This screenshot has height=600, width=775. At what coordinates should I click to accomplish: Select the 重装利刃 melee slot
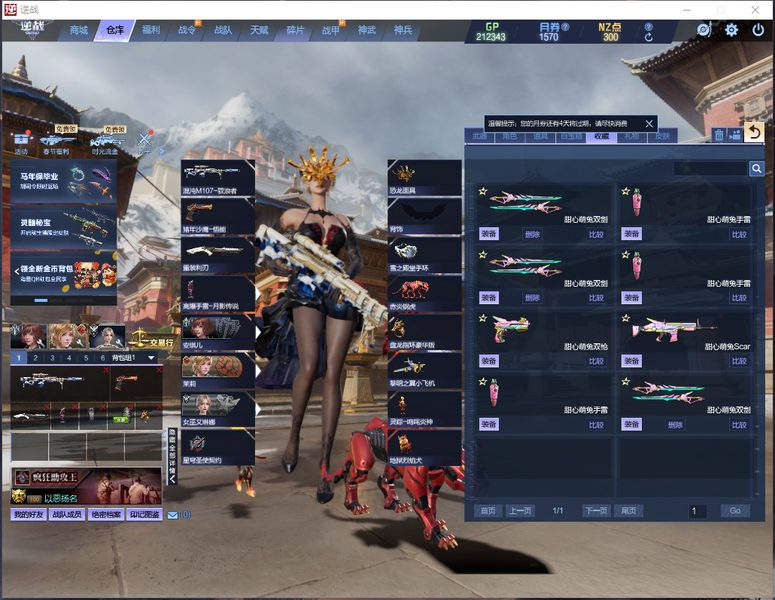[218, 255]
